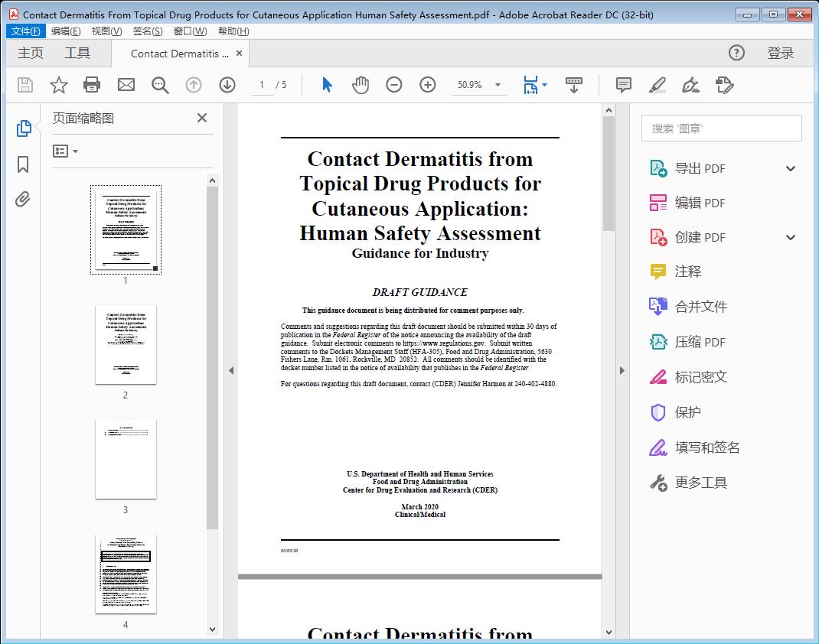The height and width of the screenshot is (644, 819).
Task: Select the hand pan tool
Action: (359, 85)
